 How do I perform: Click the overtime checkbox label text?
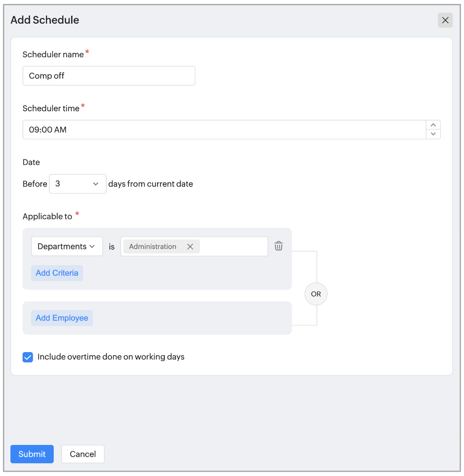(111, 357)
